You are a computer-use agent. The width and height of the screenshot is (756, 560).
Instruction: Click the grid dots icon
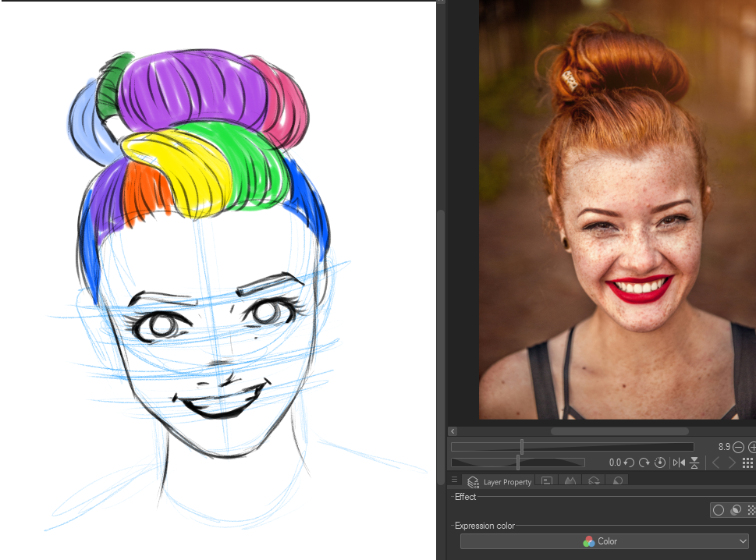[x=747, y=463]
